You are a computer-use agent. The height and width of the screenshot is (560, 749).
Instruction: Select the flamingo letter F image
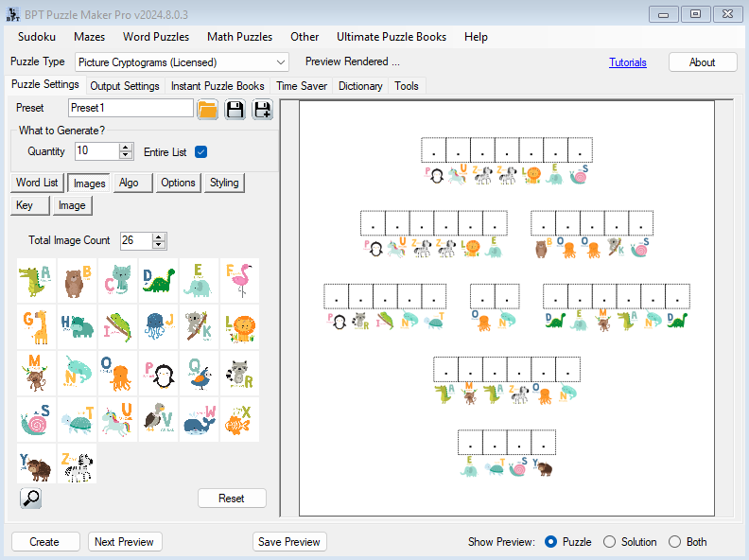[x=240, y=281]
